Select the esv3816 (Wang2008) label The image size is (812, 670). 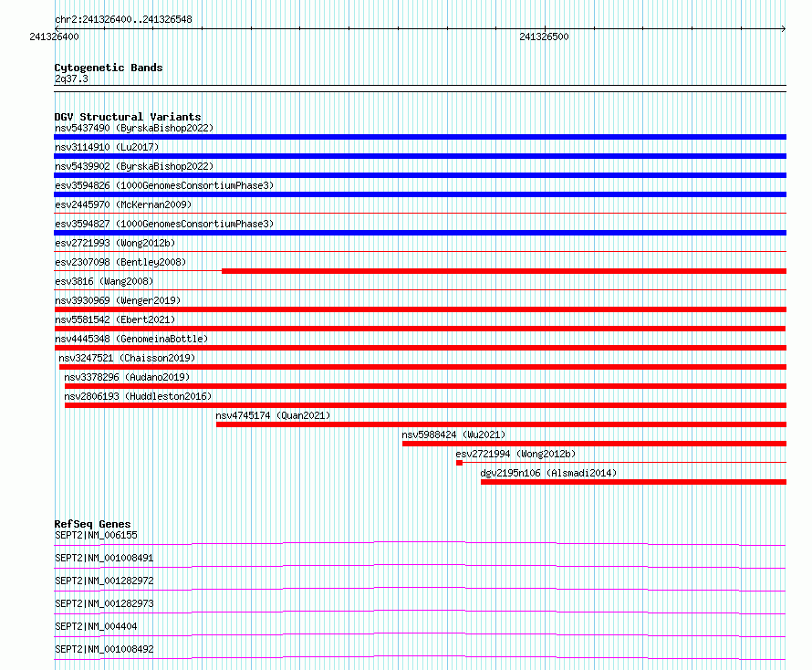[x=104, y=281]
